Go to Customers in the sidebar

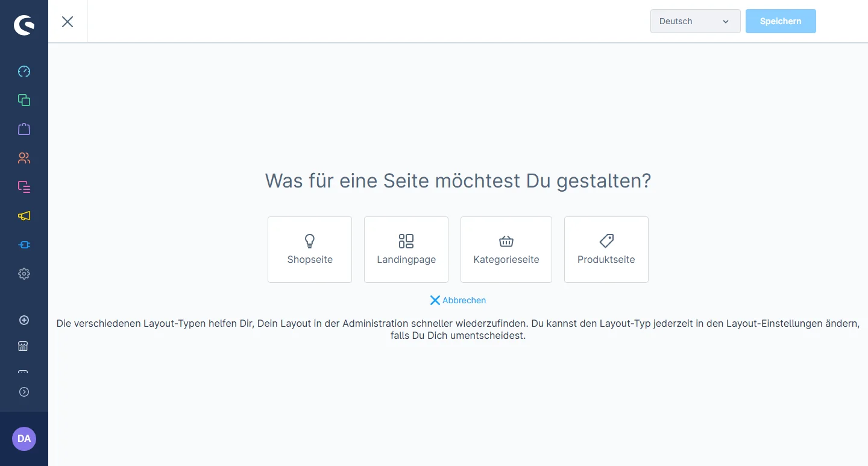(24, 158)
